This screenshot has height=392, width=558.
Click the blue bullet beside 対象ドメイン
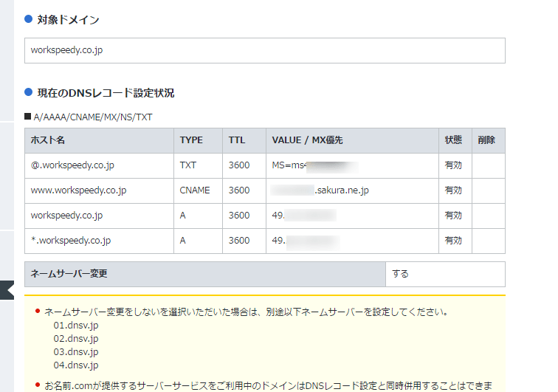point(28,19)
